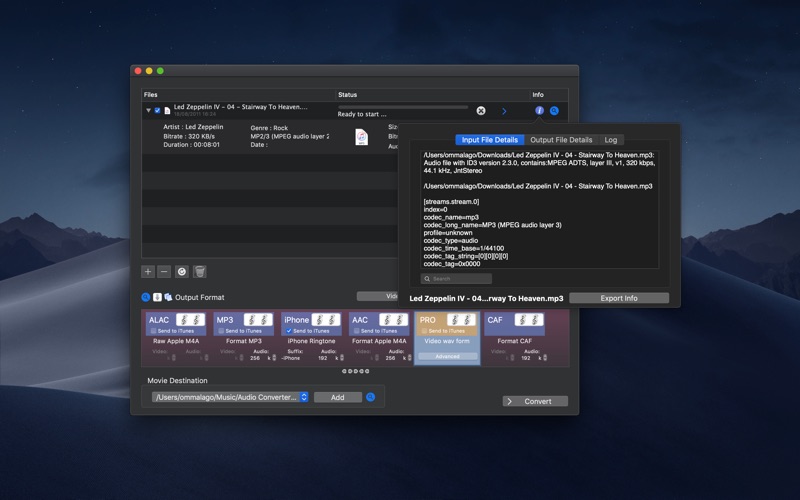Screen dimensions: 800x500
Task: Click the blue start arrow in the file row
Action: pyautogui.click(x=504, y=111)
